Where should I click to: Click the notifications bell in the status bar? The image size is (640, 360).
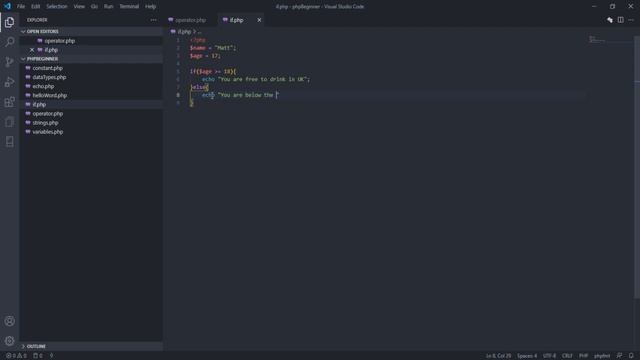(631, 356)
